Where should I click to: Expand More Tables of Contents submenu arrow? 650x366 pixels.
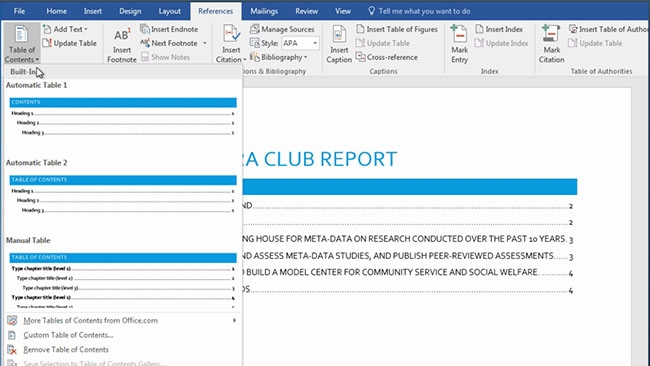click(x=234, y=320)
